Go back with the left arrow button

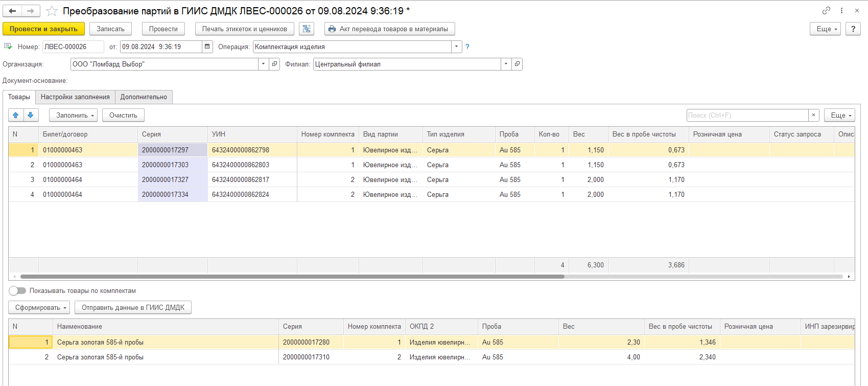13,11
